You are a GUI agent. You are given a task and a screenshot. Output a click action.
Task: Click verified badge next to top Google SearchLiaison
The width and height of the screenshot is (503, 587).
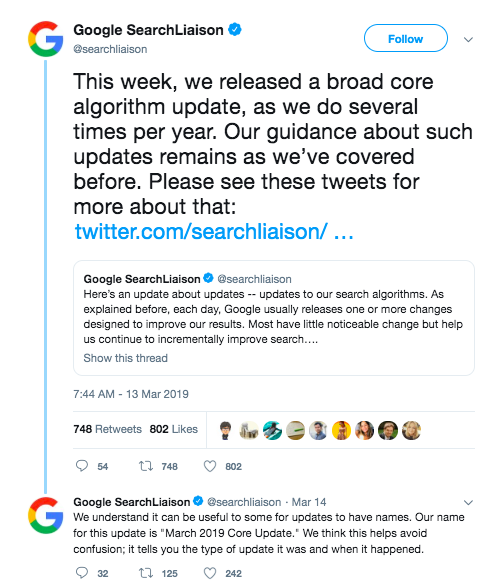pyautogui.click(x=235, y=29)
